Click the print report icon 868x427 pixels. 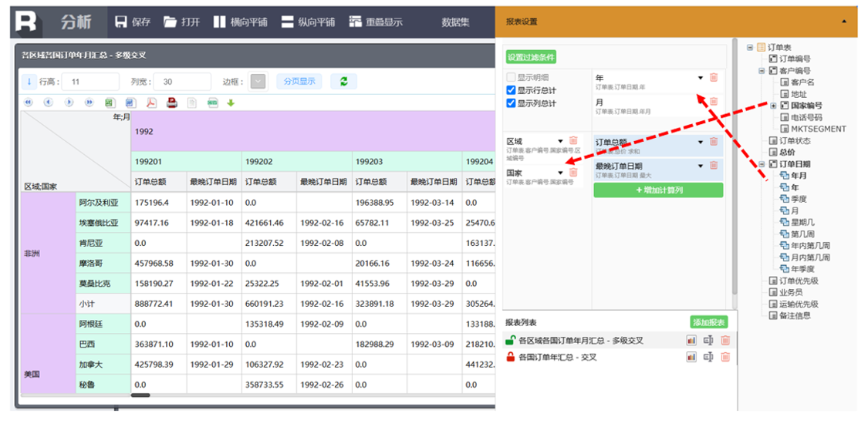pos(171,103)
